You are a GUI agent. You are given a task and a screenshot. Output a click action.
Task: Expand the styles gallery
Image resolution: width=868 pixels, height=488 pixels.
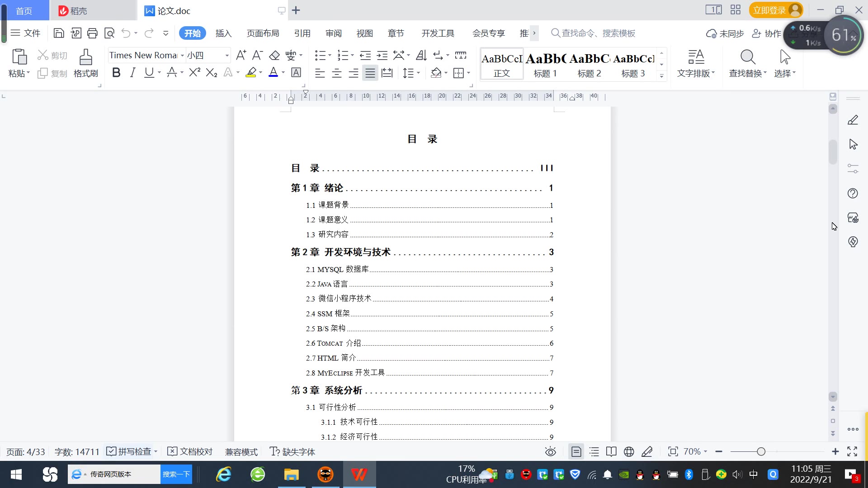tap(661, 75)
